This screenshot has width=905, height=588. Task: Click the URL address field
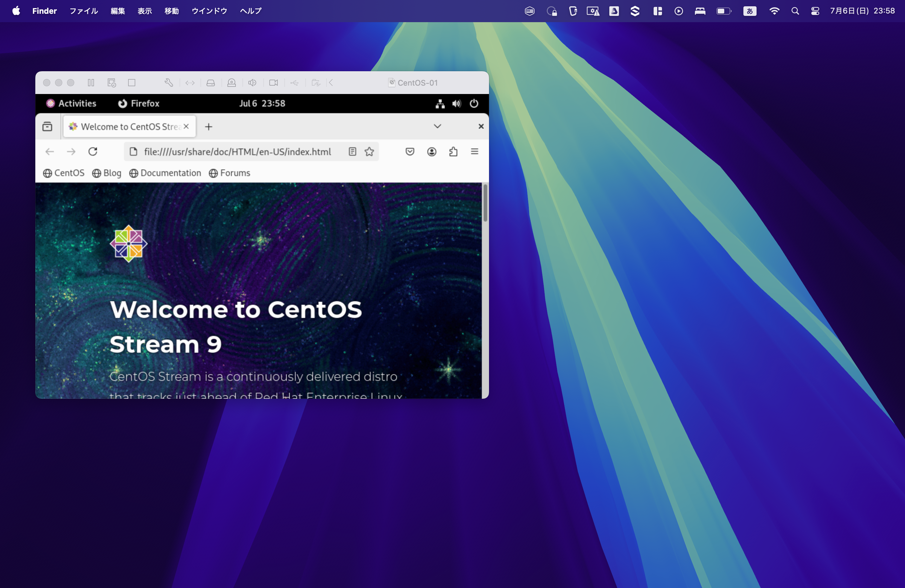[x=237, y=152]
